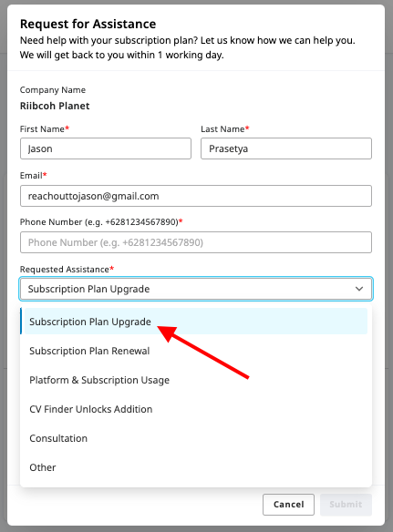Click the Riibcoh Planet company name text
393x532 pixels.
point(55,106)
